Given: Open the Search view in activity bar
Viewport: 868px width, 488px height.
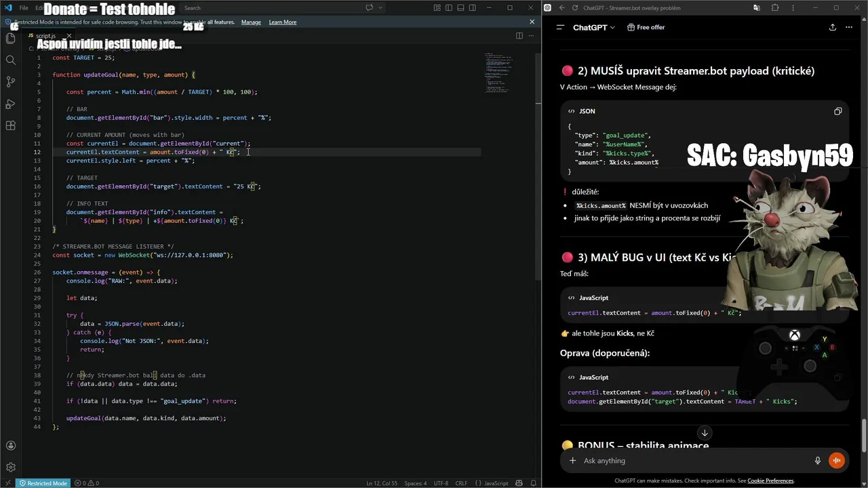Looking at the screenshot, I should [x=10, y=60].
